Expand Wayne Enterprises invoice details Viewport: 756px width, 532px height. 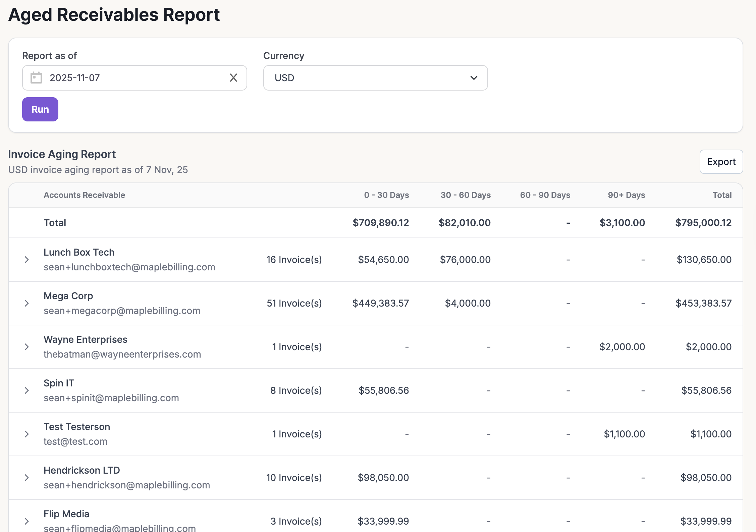(x=27, y=347)
